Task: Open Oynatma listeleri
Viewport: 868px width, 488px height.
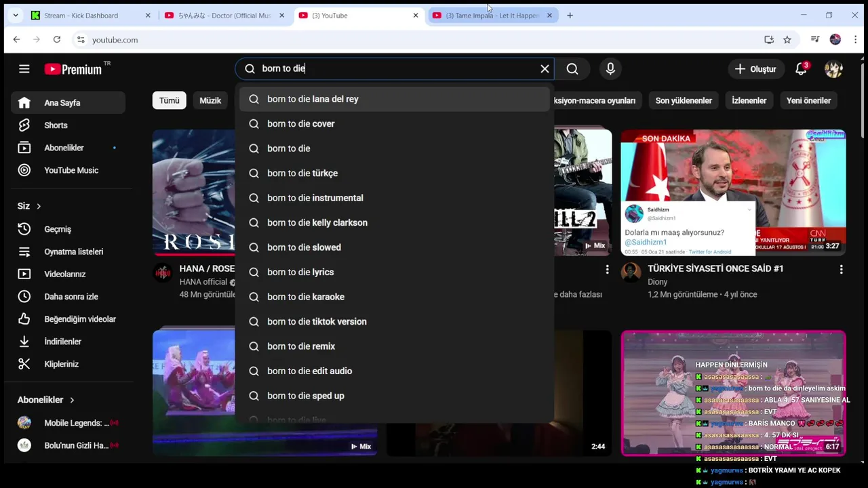Action: (x=68, y=251)
